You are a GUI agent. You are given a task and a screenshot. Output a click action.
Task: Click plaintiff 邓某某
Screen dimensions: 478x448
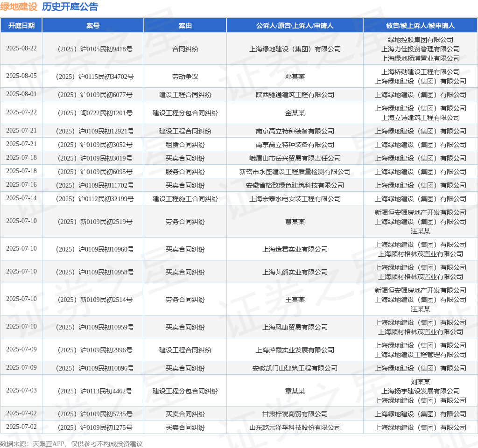coord(295,77)
